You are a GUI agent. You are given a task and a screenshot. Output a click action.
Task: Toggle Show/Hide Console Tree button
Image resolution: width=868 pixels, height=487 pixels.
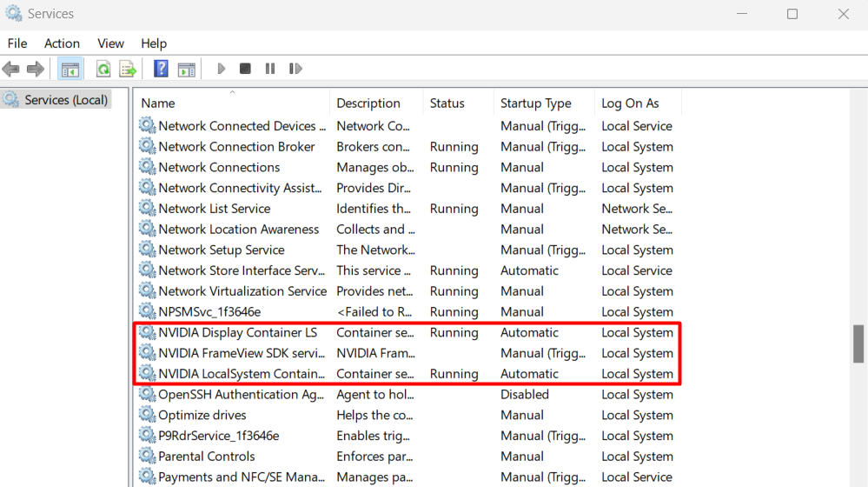[x=70, y=69]
